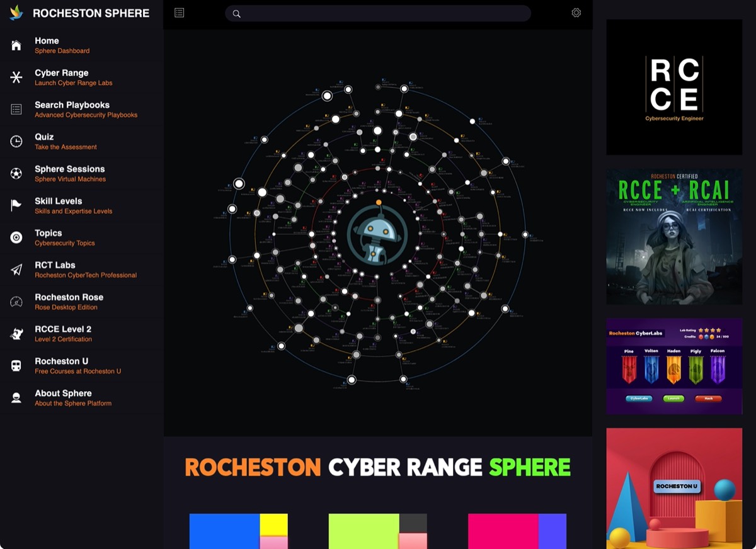
Task: Open the RCCE Level 2 menu item
Action: 82,334
